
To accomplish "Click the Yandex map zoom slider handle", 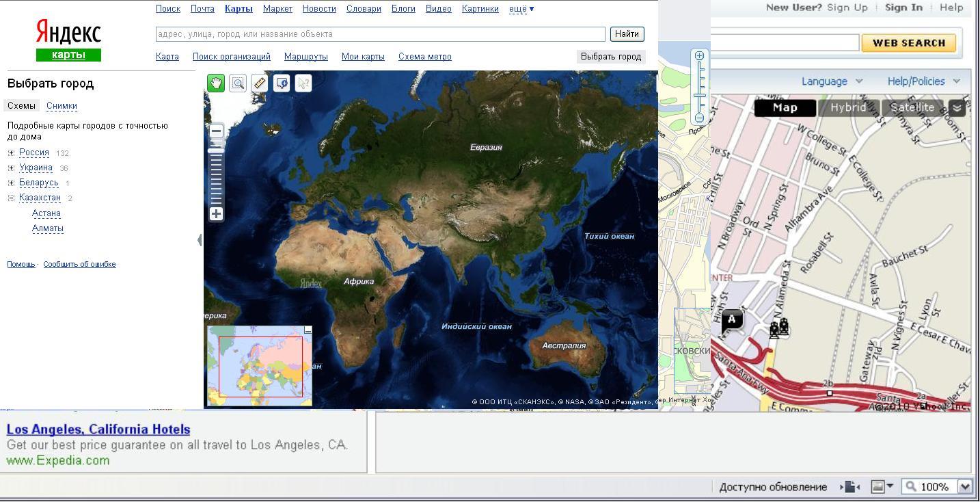I will pyautogui.click(x=216, y=151).
